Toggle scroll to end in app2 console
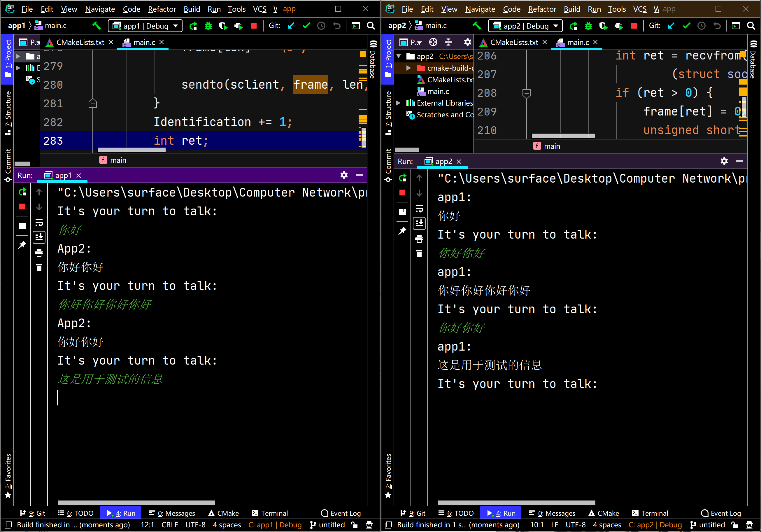Image resolution: width=761 pixels, height=532 pixels. point(419,223)
